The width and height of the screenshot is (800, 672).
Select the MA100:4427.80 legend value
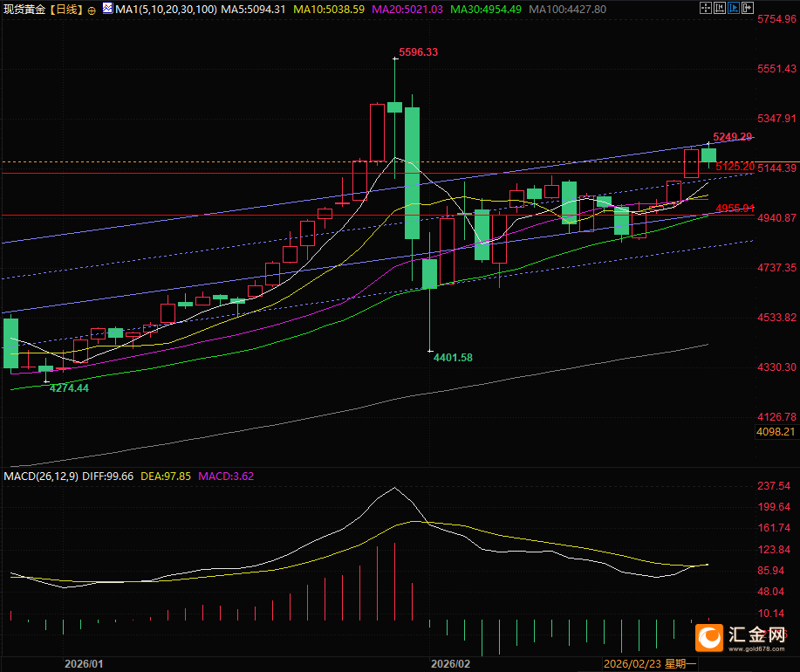(x=567, y=10)
